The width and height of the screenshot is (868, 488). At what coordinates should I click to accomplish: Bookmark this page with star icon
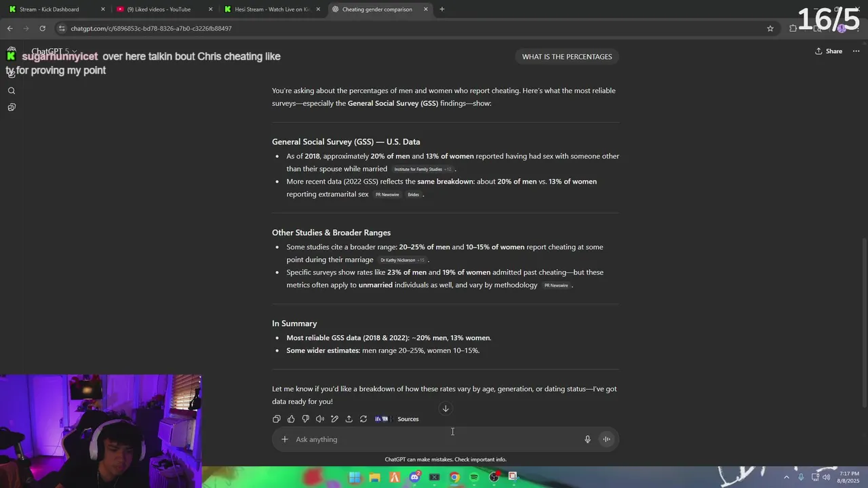tap(770, 28)
